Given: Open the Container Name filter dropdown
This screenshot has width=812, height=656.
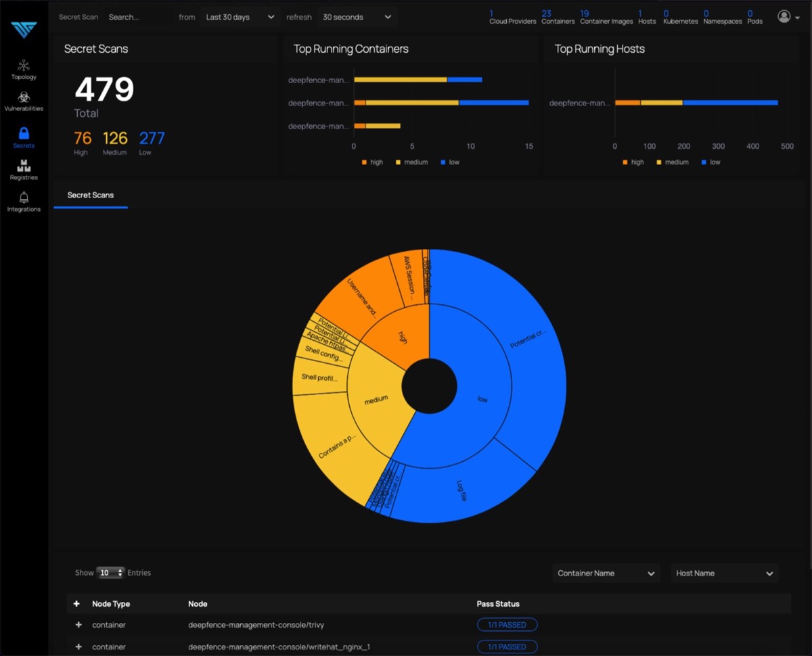Looking at the screenshot, I should (606, 573).
